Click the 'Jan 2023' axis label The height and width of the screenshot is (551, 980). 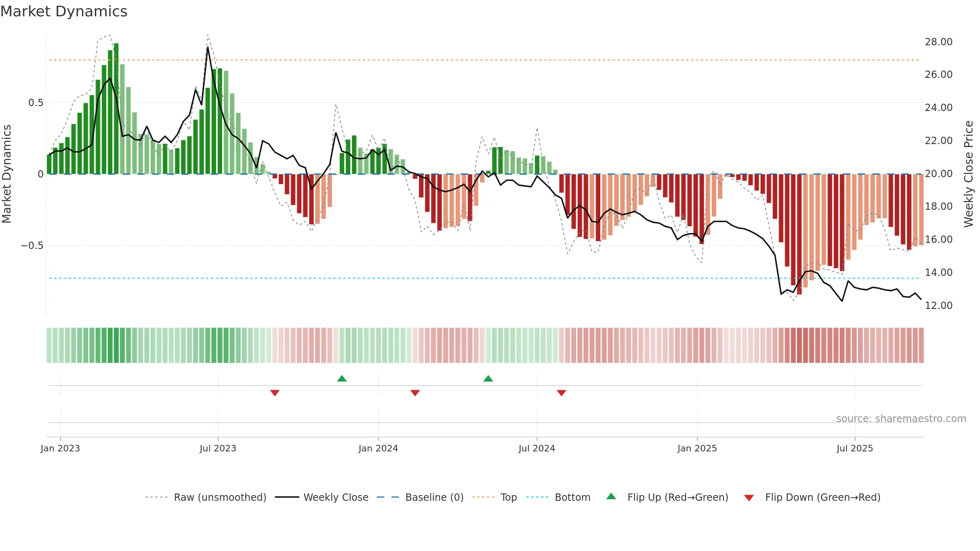click(60, 448)
